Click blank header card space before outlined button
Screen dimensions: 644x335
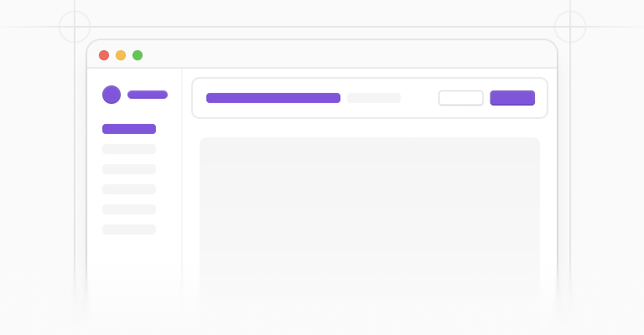[x=419, y=98]
